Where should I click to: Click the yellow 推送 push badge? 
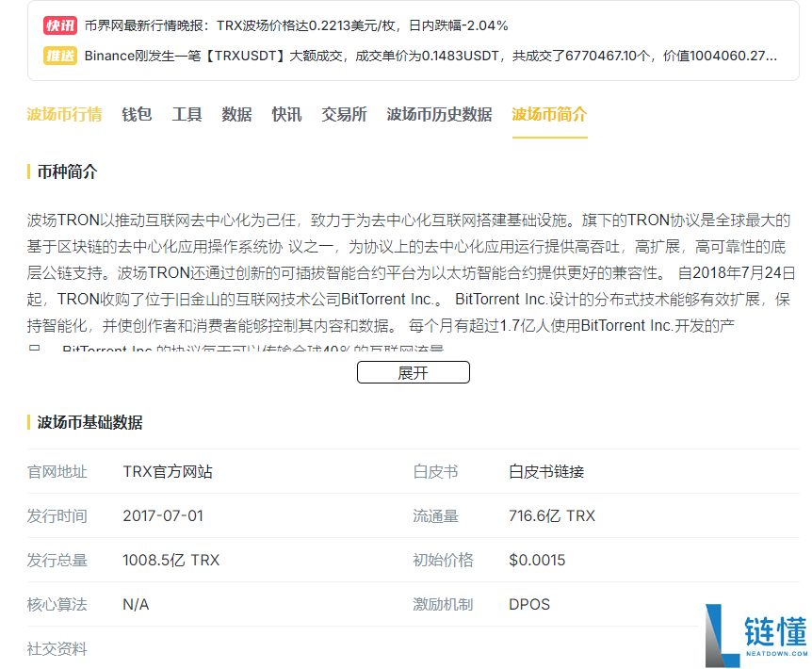[60, 56]
